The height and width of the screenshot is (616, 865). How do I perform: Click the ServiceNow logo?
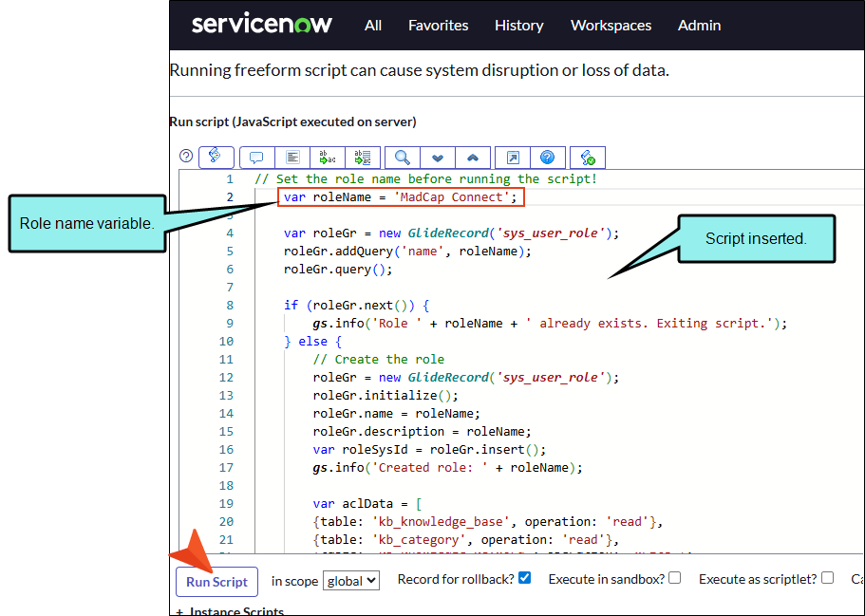[261, 25]
